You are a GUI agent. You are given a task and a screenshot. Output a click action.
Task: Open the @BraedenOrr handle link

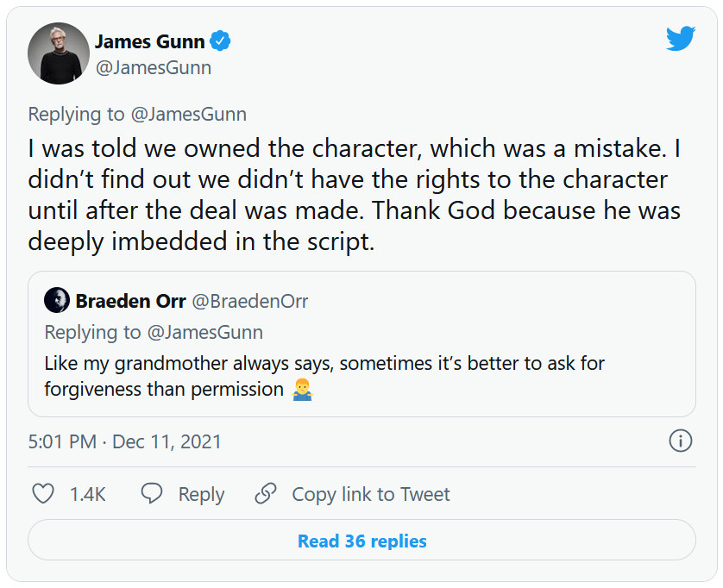tap(249, 301)
